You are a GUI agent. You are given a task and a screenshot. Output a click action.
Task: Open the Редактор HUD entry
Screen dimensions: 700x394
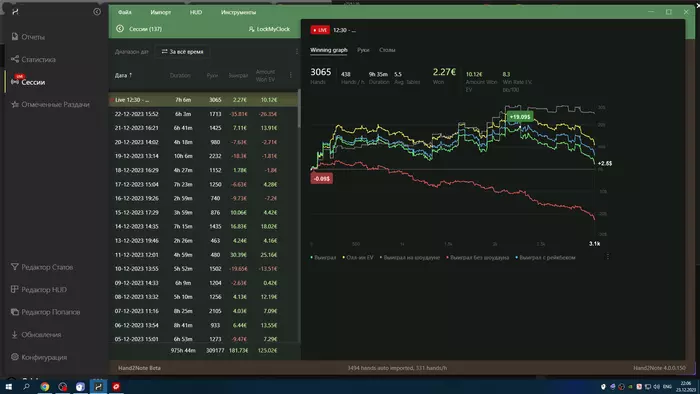(39, 290)
